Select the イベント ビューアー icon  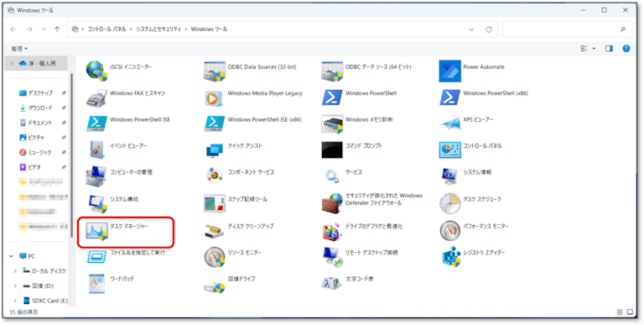(97, 150)
